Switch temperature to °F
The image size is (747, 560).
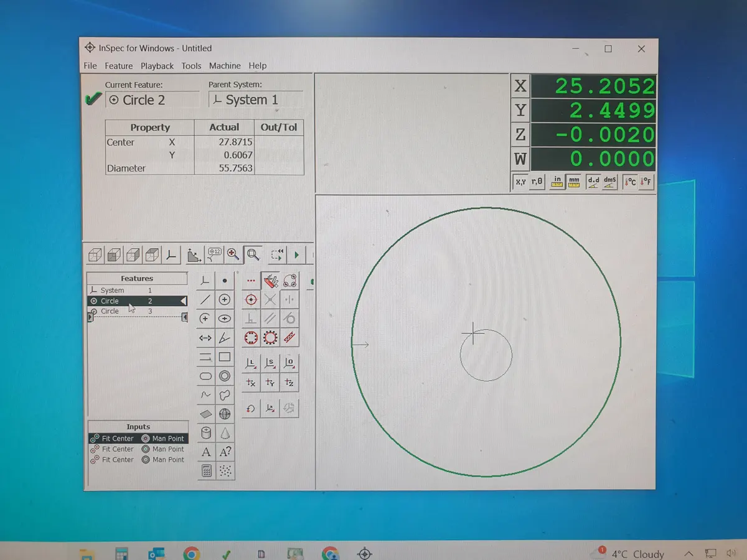click(x=647, y=182)
